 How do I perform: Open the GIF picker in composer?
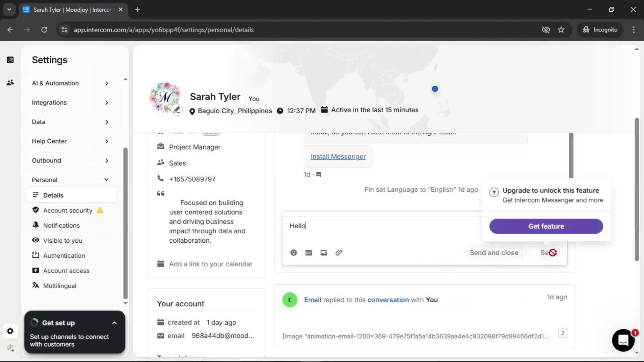[309, 253]
